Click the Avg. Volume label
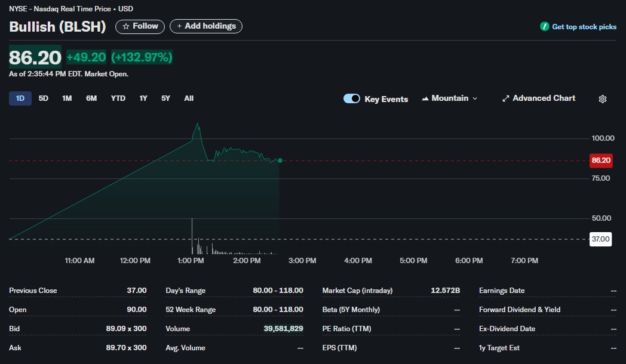The height and width of the screenshot is (364, 626). pos(185,348)
